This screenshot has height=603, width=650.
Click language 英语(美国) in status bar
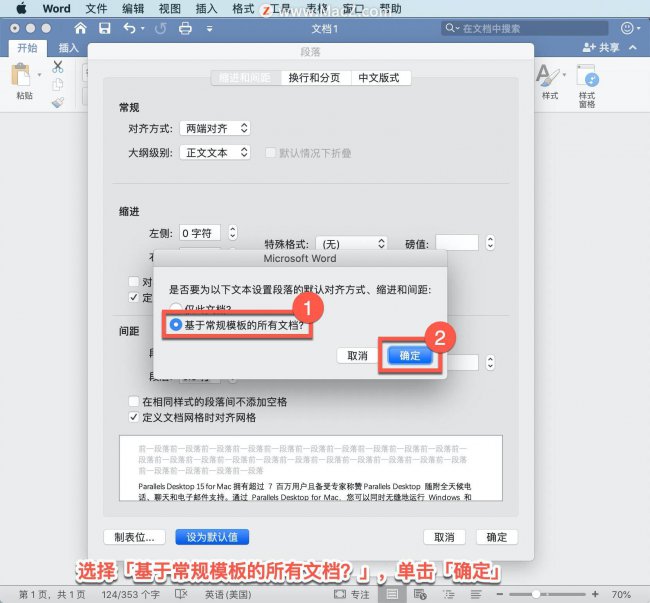coord(228,594)
